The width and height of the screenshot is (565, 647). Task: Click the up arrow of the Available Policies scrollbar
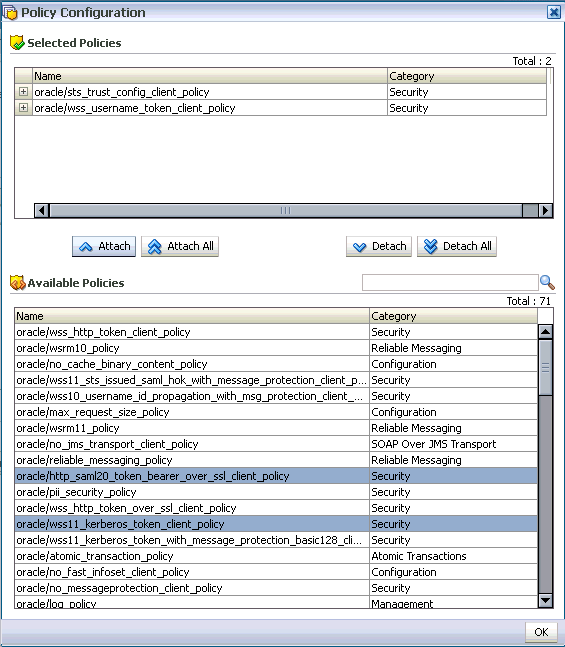pos(546,332)
